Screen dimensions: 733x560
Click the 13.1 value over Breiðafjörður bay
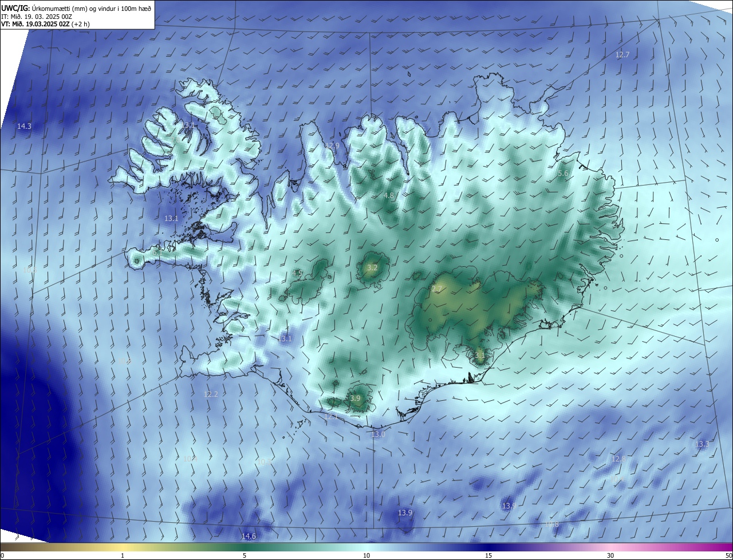coord(171,218)
